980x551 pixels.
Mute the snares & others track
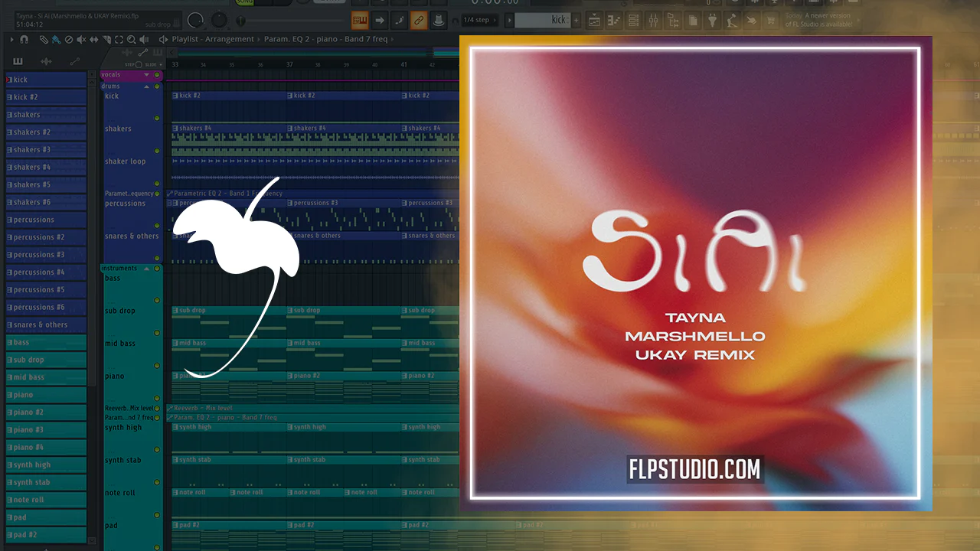(158, 258)
